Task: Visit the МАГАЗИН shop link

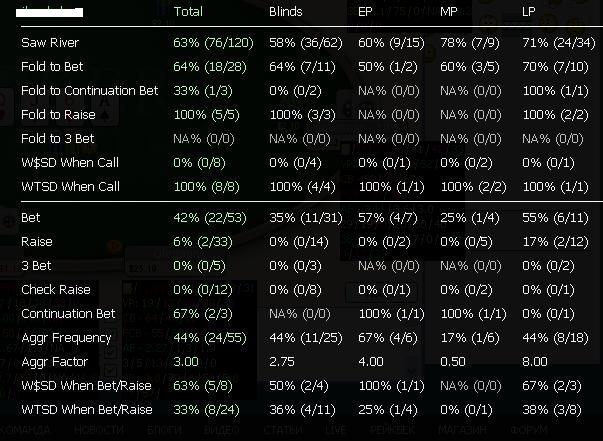Action: pyautogui.click(x=461, y=430)
